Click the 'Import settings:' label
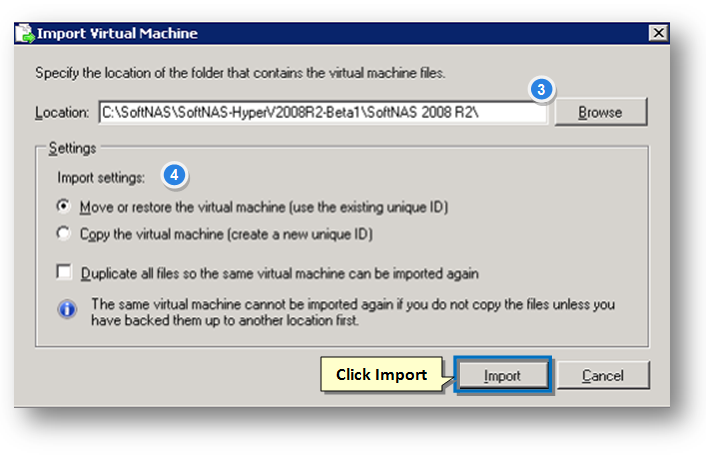The height and width of the screenshot is (456, 706). click(x=101, y=178)
